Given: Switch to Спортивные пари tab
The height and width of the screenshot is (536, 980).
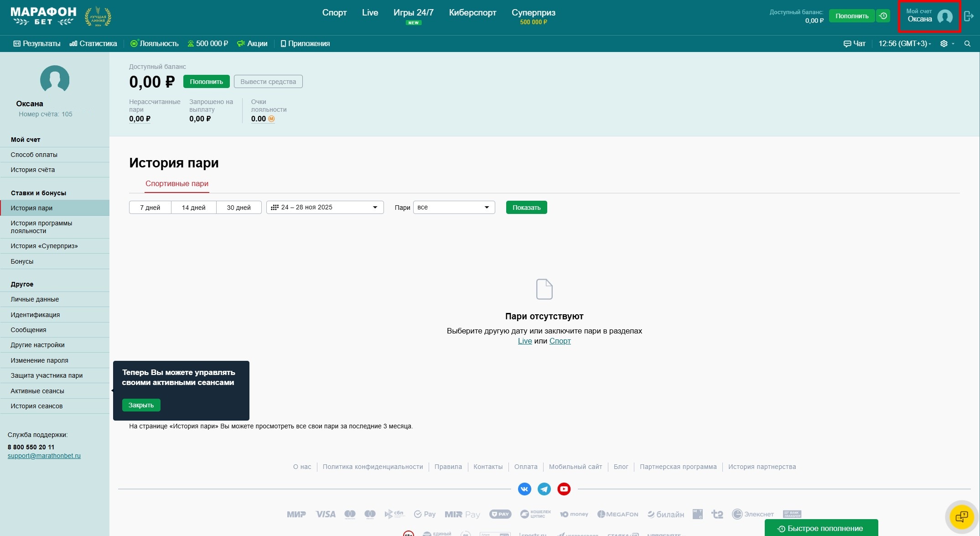Looking at the screenshot, I should pos(177,183).
